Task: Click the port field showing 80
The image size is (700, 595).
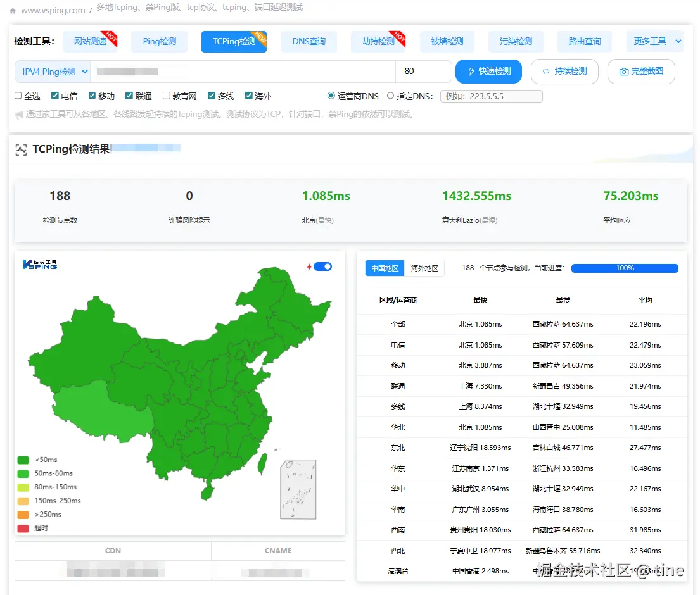Action: [423, 72]
